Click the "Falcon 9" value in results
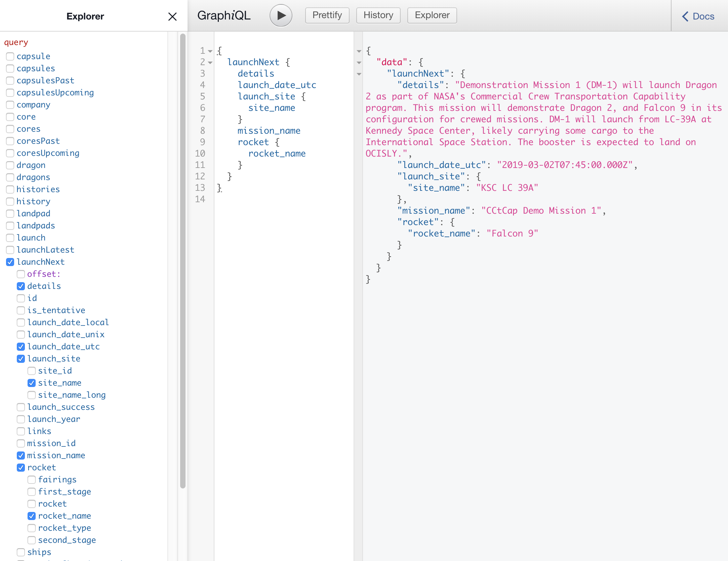The image size is (728, 561). point(512,233)
